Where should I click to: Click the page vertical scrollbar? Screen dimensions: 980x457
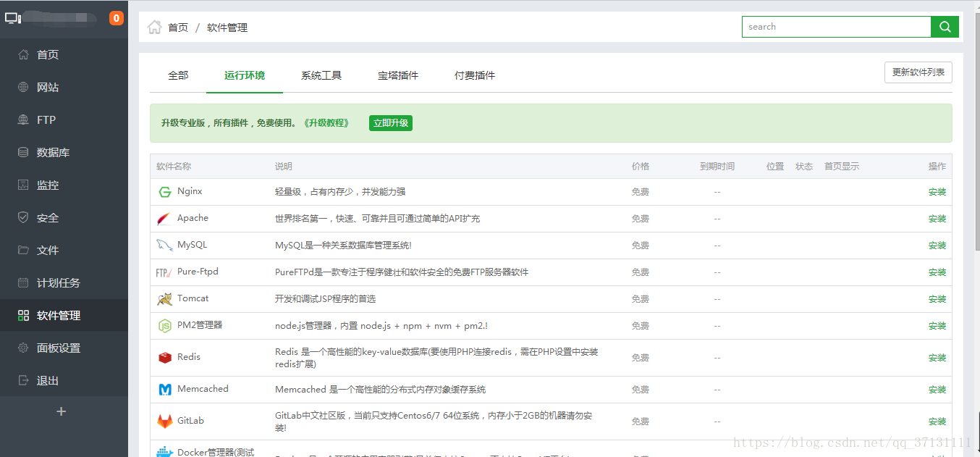(x=976, y=130)
